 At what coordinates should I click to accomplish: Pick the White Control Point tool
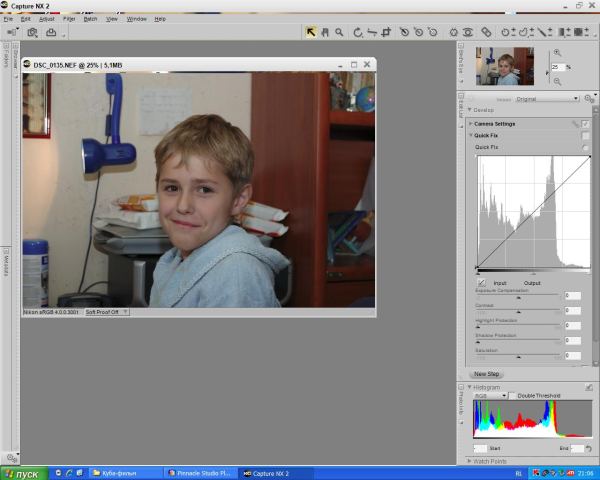[433, 33]
